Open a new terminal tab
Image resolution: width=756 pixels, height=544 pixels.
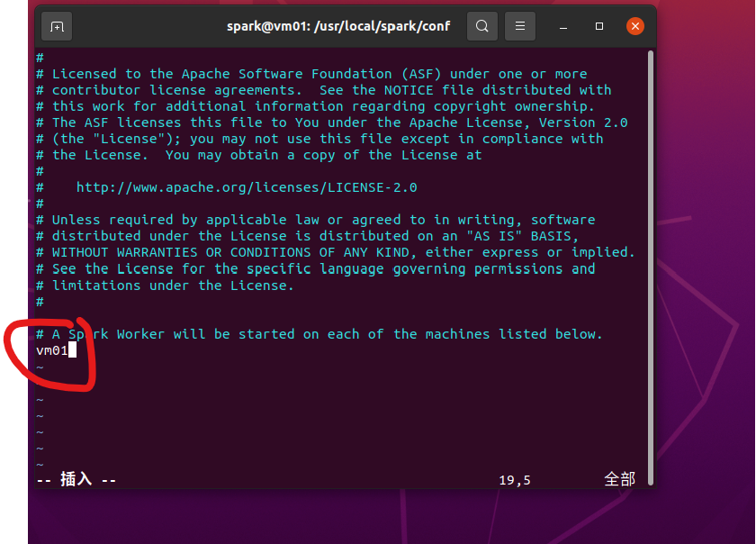click(57, 26)
